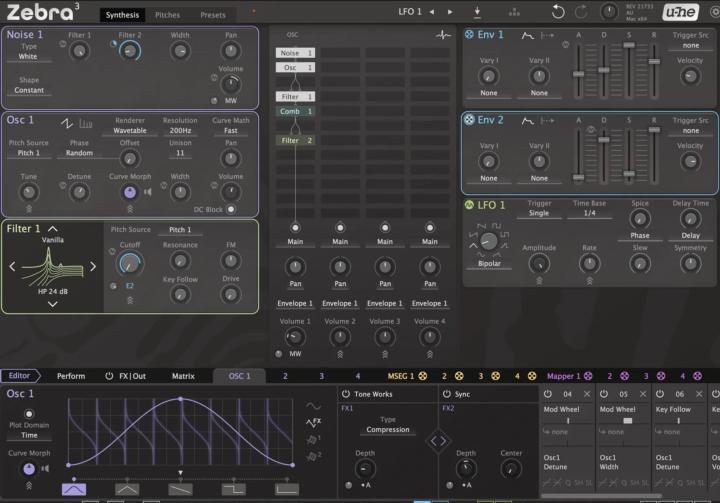Select Comb 1 module in grid
Viewport: 720px width, 503px height.
296,112
